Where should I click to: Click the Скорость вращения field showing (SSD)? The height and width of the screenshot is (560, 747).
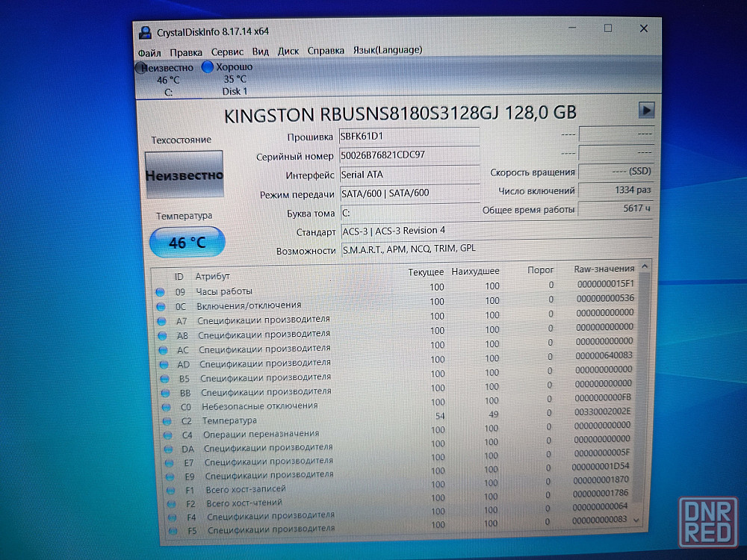(616, 172)
